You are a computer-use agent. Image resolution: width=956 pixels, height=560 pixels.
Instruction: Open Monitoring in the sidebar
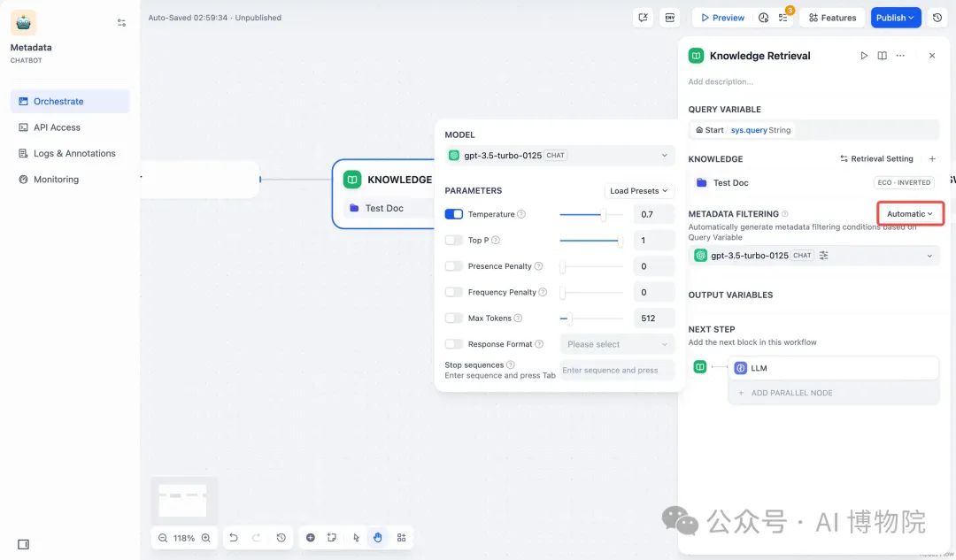[x=70, y=180]
